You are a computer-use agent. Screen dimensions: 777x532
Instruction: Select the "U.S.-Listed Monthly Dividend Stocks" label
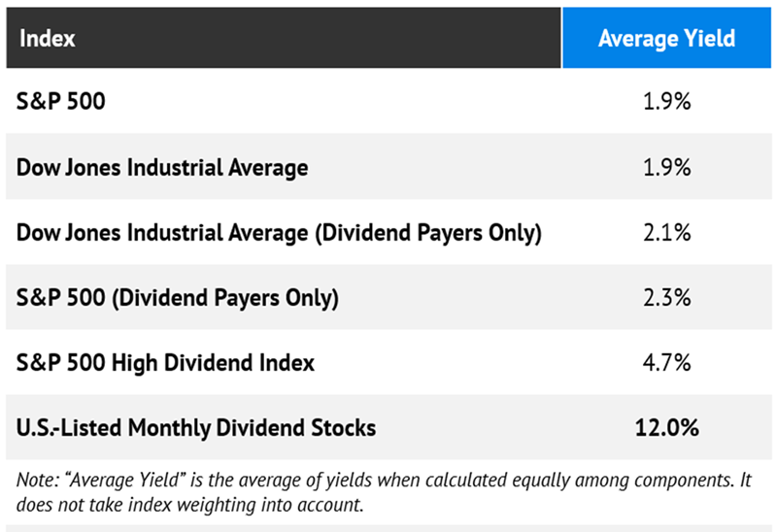pyautogui.click(x=196, y=427)
